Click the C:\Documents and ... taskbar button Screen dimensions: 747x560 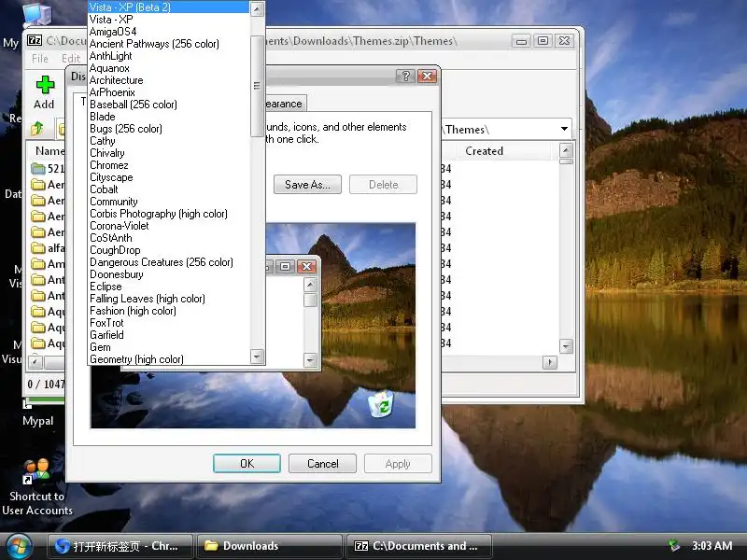click(419, 546)
